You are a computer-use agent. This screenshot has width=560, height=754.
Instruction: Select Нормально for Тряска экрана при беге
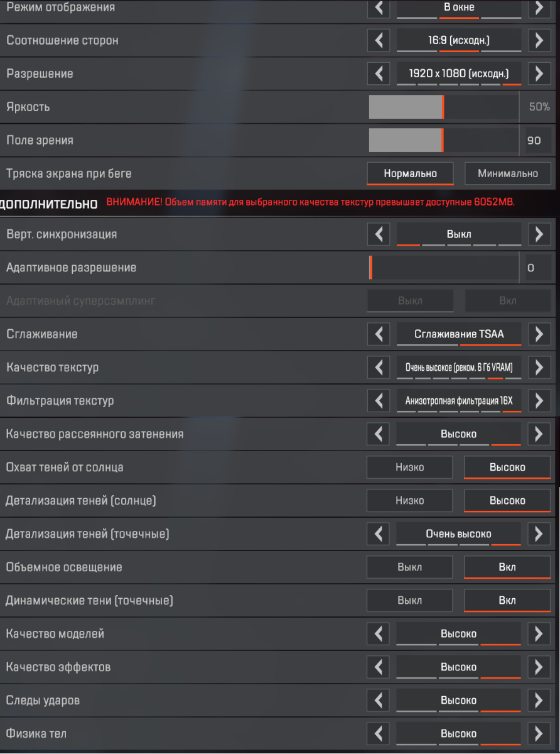coord(409,173)
